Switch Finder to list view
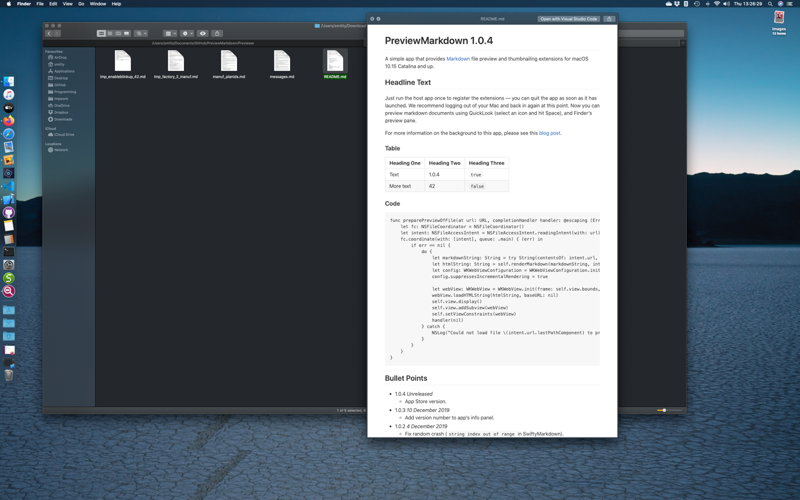 [109, 33]
